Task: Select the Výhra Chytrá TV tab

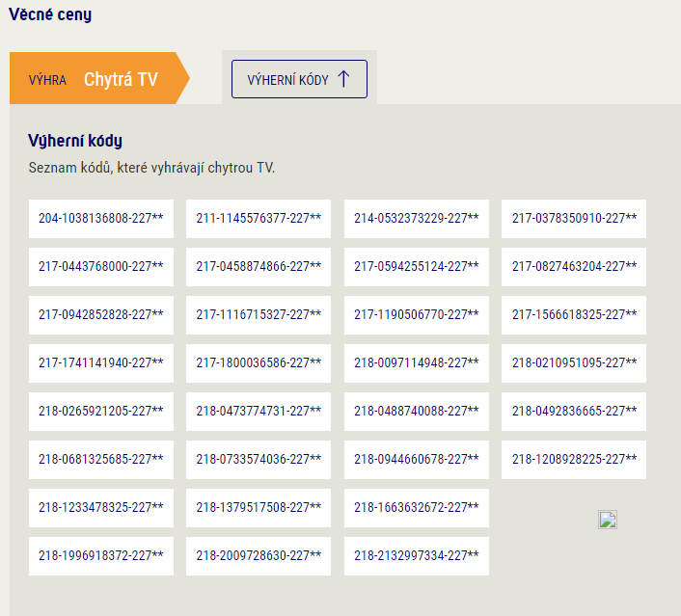Action: [99, 78]
